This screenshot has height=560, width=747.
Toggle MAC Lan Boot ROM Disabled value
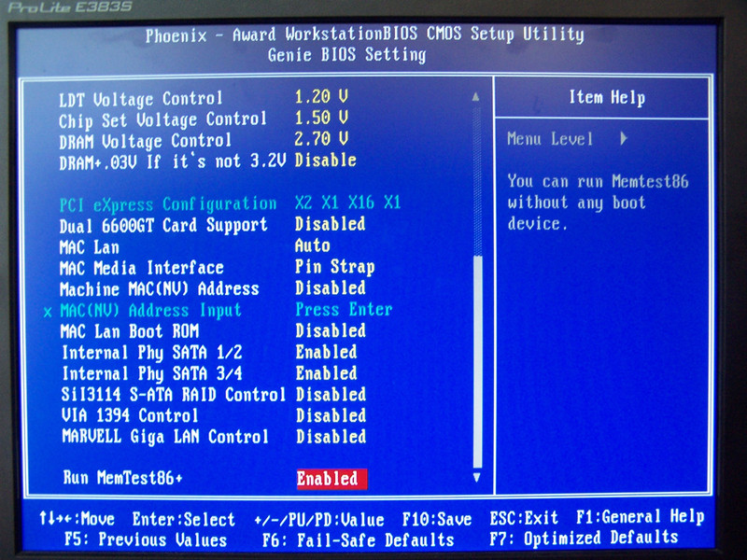pos(331,331)
